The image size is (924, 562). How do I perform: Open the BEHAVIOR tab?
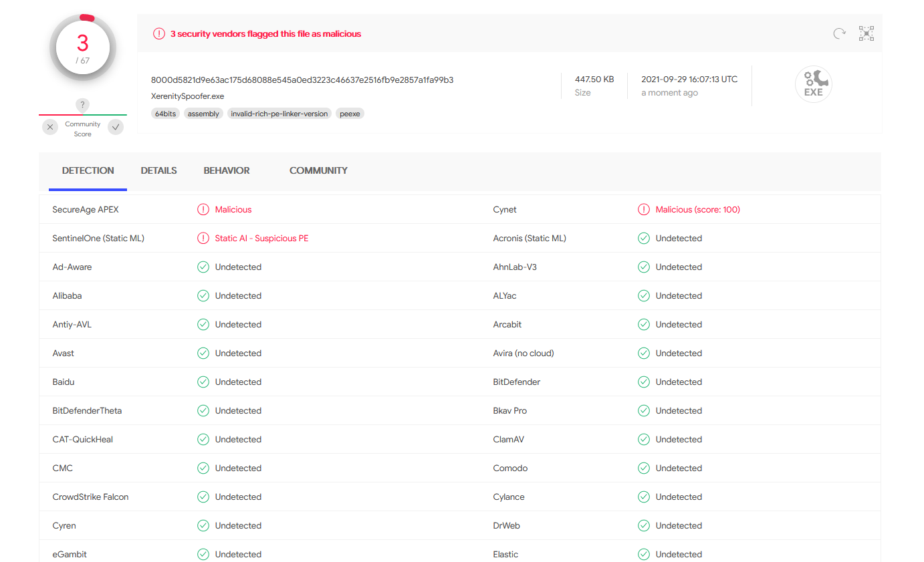pos(226,170)
